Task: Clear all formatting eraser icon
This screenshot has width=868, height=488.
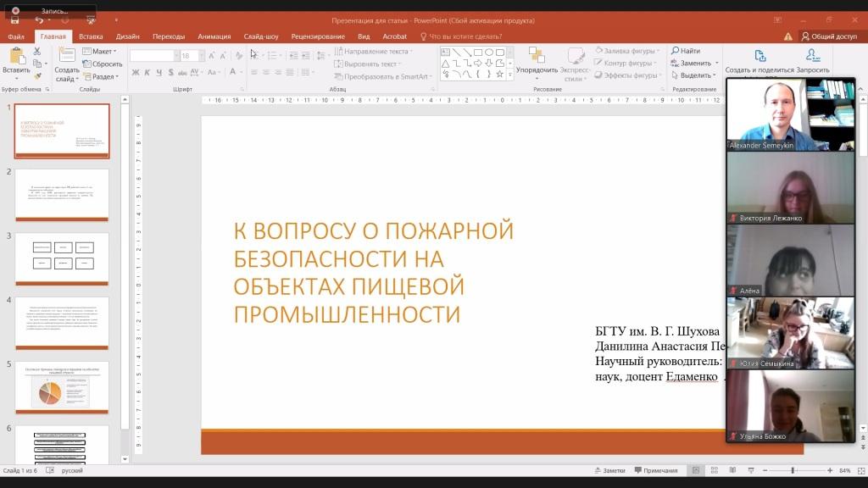Action: 238,56
